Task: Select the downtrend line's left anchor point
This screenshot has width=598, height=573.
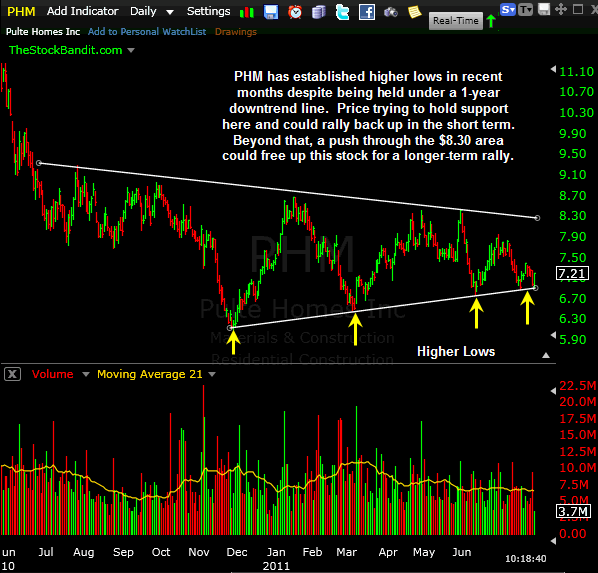Action: (39, 163)
